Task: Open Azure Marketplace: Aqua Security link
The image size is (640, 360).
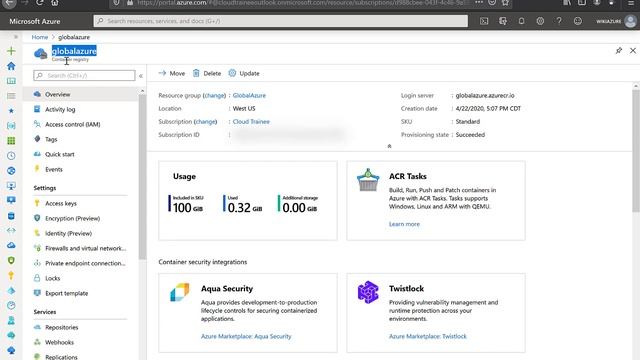Action: point(246,336)
